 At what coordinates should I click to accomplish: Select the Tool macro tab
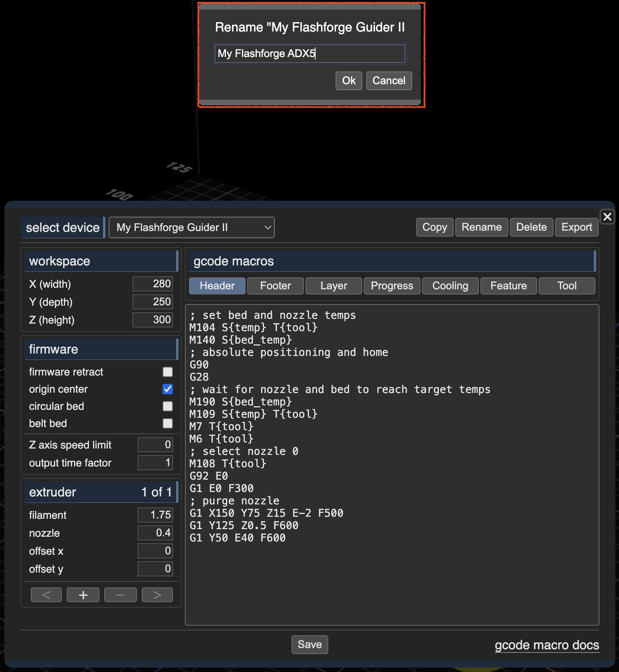pyautogui.click(x=567, y=286)
